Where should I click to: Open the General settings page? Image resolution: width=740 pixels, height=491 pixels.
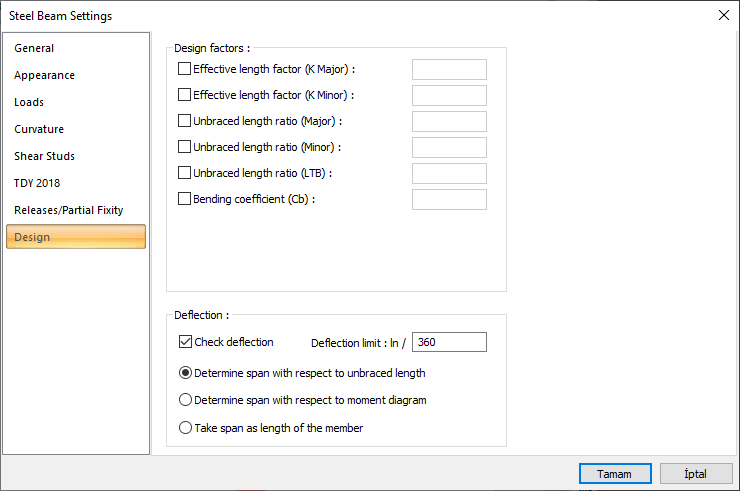[34, 48]
